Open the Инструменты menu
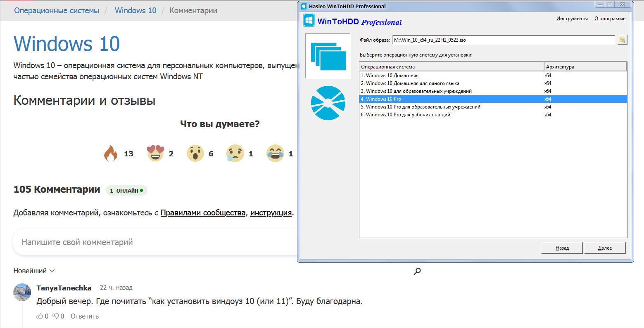The height and width of the screenshot is (328, 644). (x=572, y=19)
